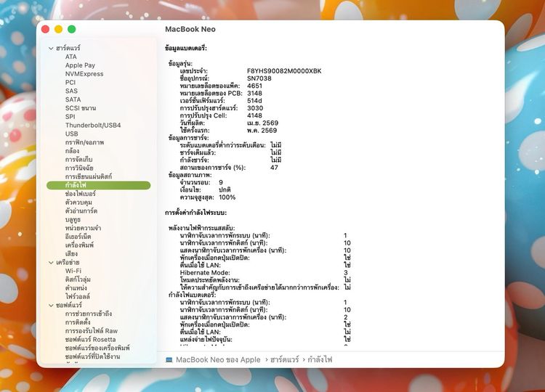The height and width of the screenshot is (392, 545).
Task: Open ตัวอ่านการ์ด sidebar item
Action: 81,211
